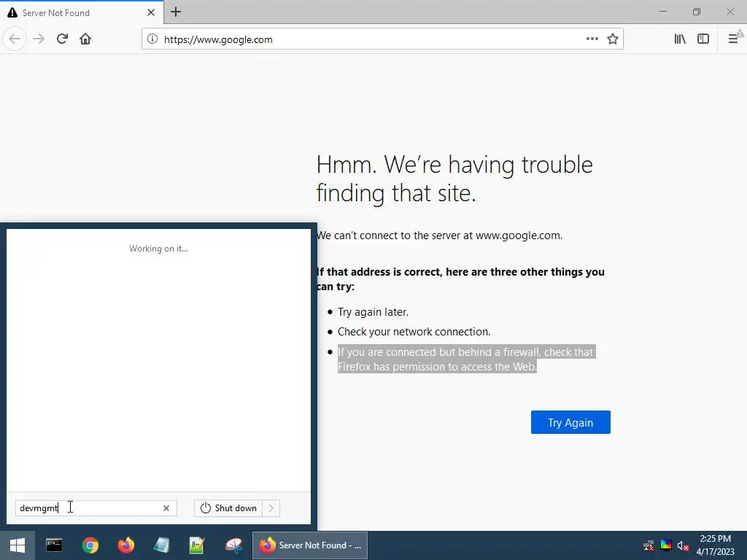Click the highlighted firewall permission text
Viewport: 747px width, 560px height.
(x=466, y=359)
